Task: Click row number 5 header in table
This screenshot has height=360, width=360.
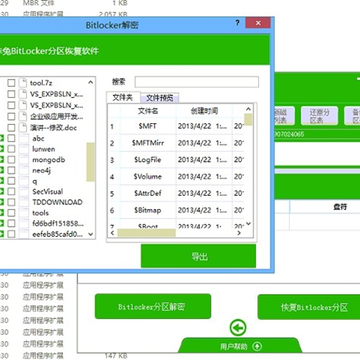Action: [x=112, y=193]
